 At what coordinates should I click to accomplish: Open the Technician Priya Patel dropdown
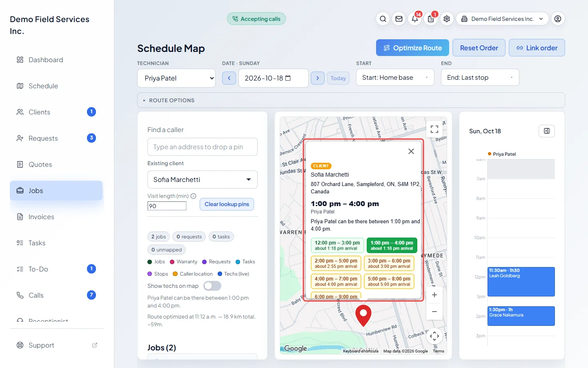pos(176,78)
